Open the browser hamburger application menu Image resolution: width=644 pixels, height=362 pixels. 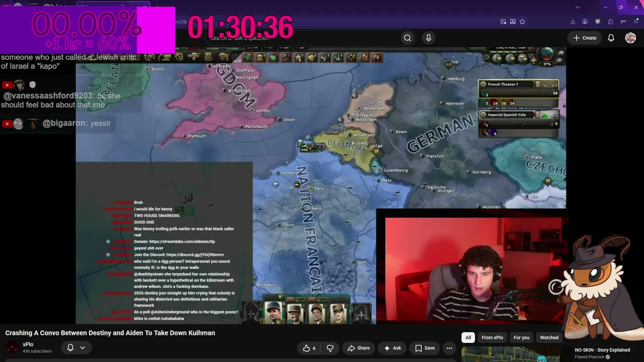click(x=636, y=22)
